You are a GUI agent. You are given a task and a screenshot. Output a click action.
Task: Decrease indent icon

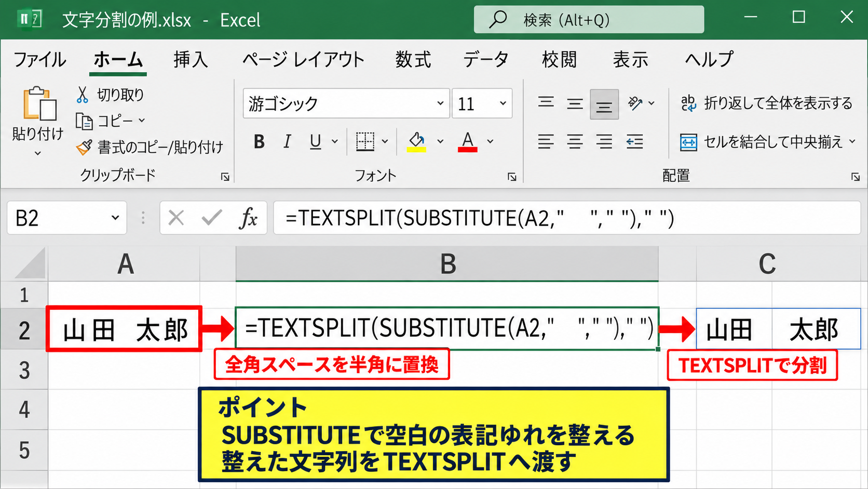634,141
